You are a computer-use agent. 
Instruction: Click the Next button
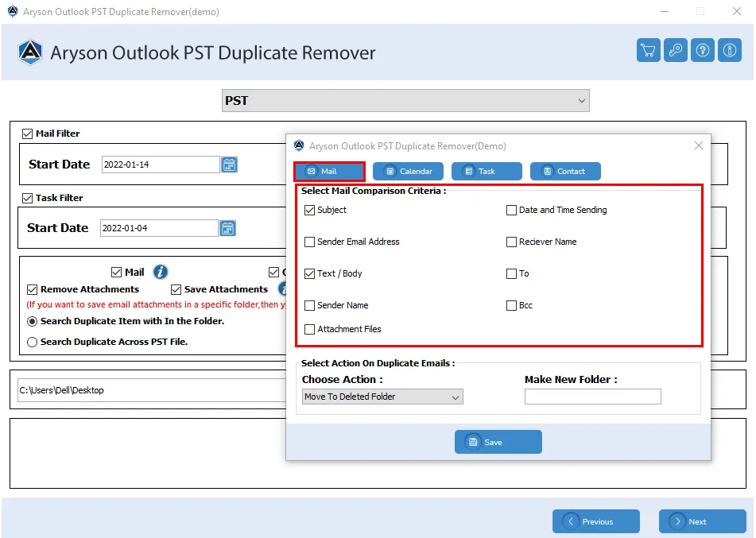click(x=703, y=521)
